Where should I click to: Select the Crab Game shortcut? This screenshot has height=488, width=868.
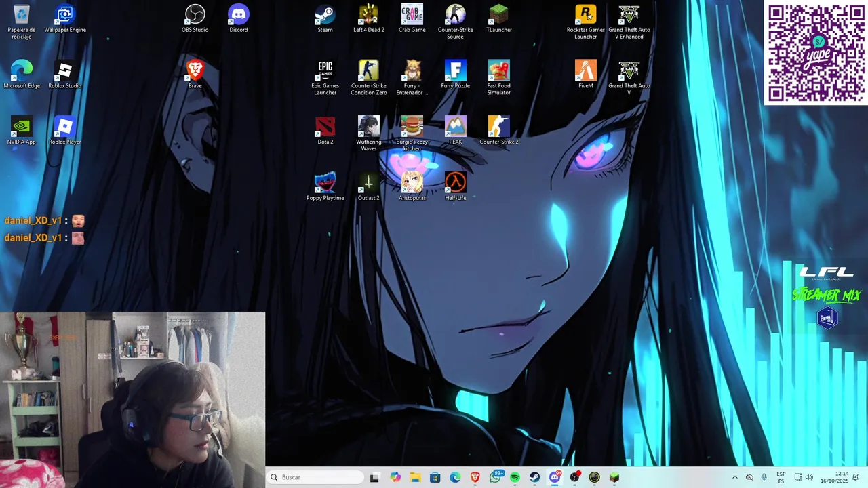(x=412, y=18)
